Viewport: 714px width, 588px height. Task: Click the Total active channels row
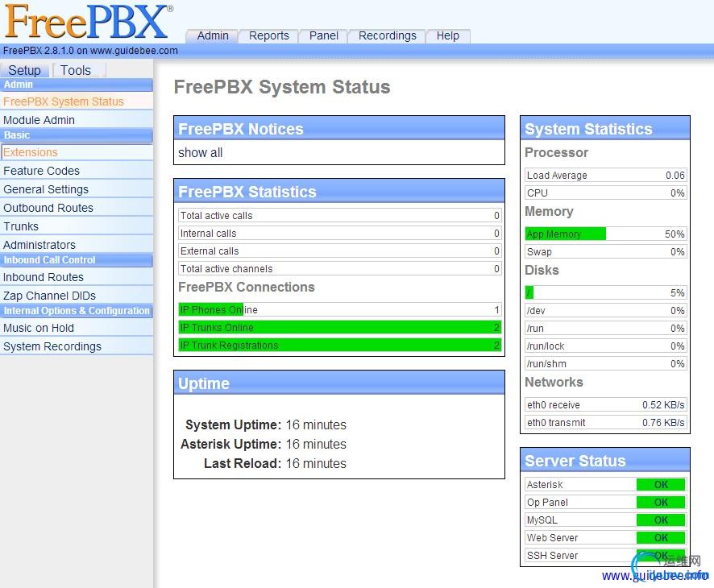[x=340, y=269]
